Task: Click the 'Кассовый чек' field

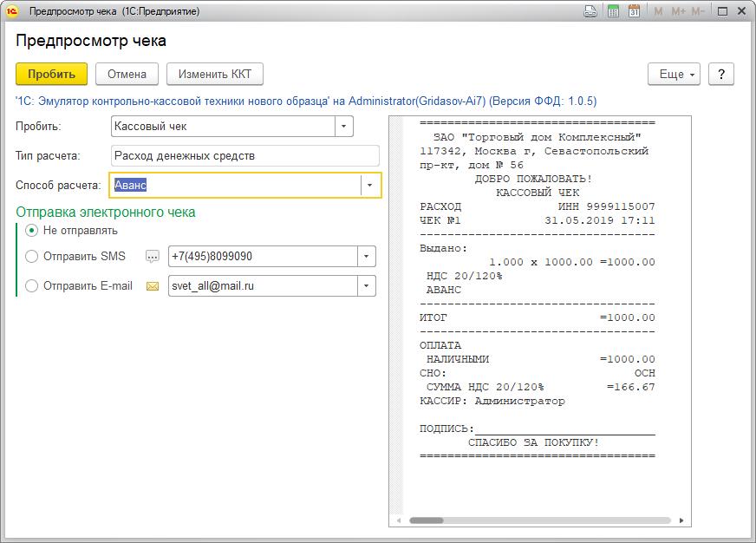Action: [223, 127]
